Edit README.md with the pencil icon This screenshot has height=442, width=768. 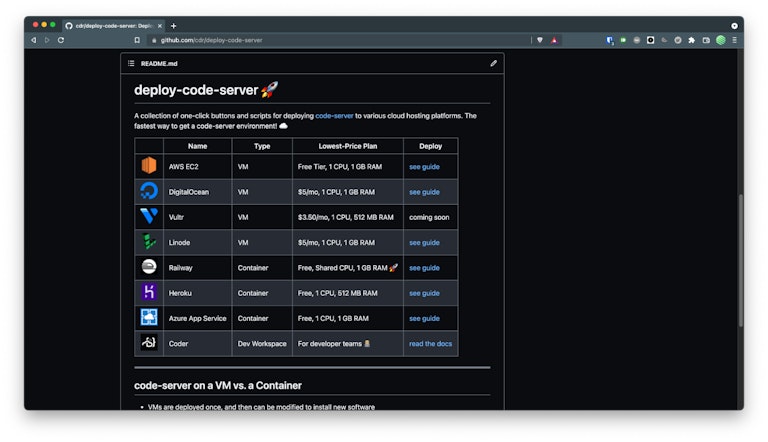[x=493, y=63]
